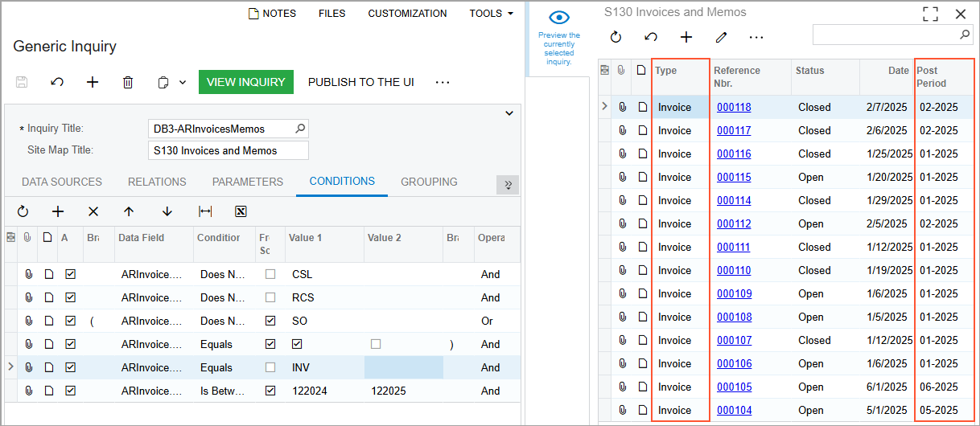
Task: Click the Site Map Title input field
Action: click(x=229, y=150)
